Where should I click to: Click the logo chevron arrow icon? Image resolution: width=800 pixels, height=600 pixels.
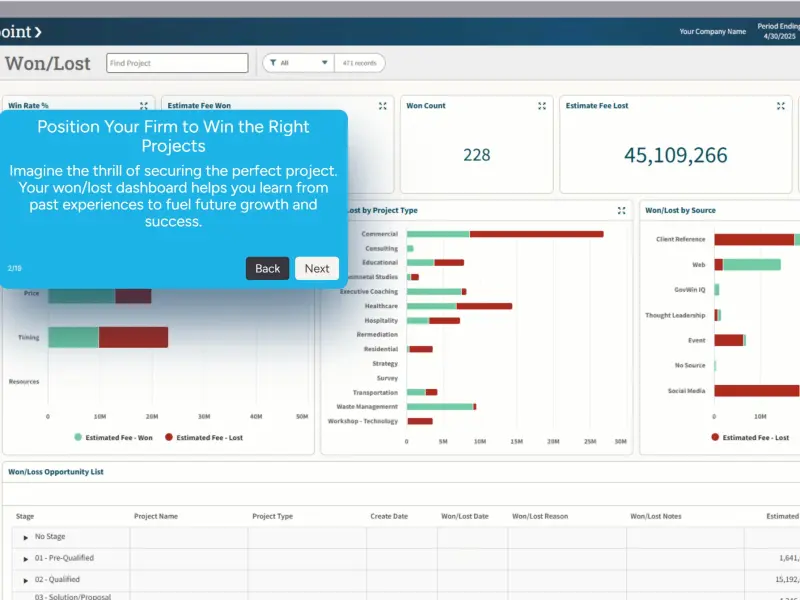coord(38,32)
